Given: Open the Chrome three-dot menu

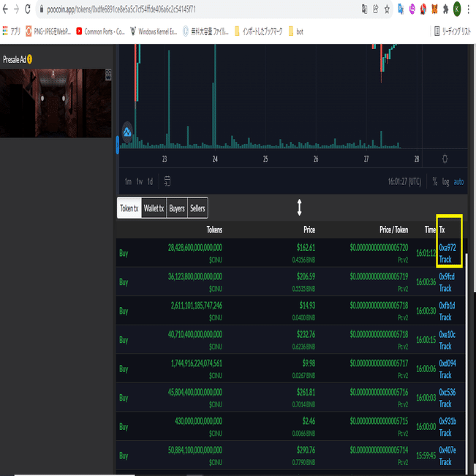Looking at the screenshot, I should pos(469,10).
